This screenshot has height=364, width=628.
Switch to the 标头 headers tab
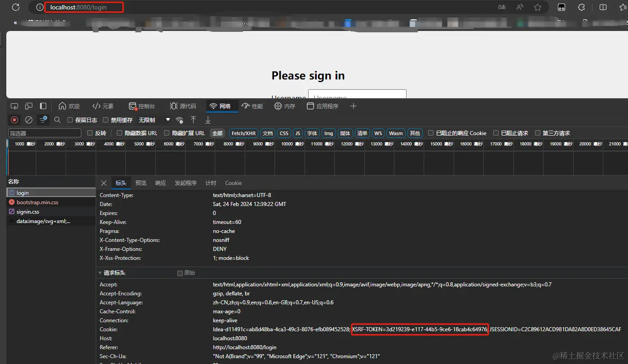point(121,183)
